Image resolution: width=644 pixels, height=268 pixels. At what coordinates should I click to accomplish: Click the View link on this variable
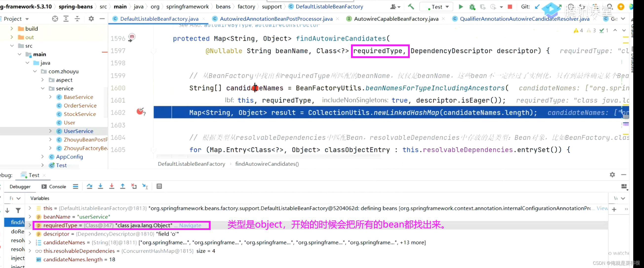pyautogui.click(x=602, y=208)
